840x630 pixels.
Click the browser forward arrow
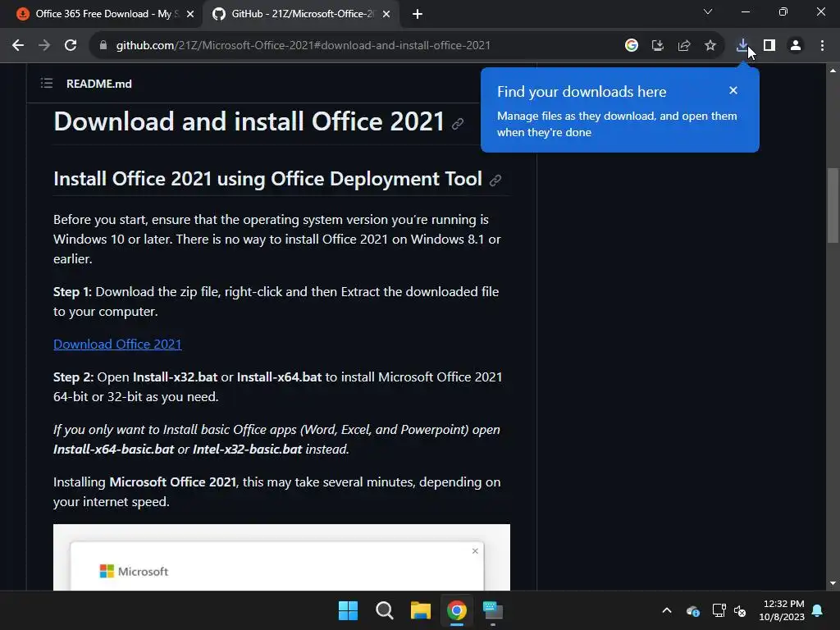44,46
